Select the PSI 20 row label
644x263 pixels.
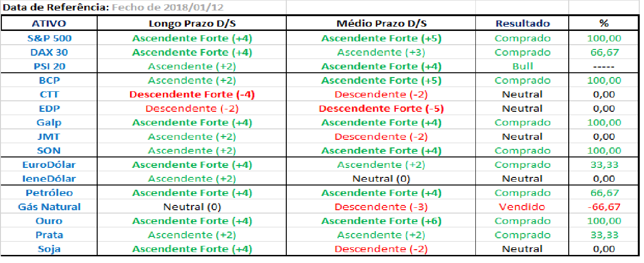[x=49, y=67]
